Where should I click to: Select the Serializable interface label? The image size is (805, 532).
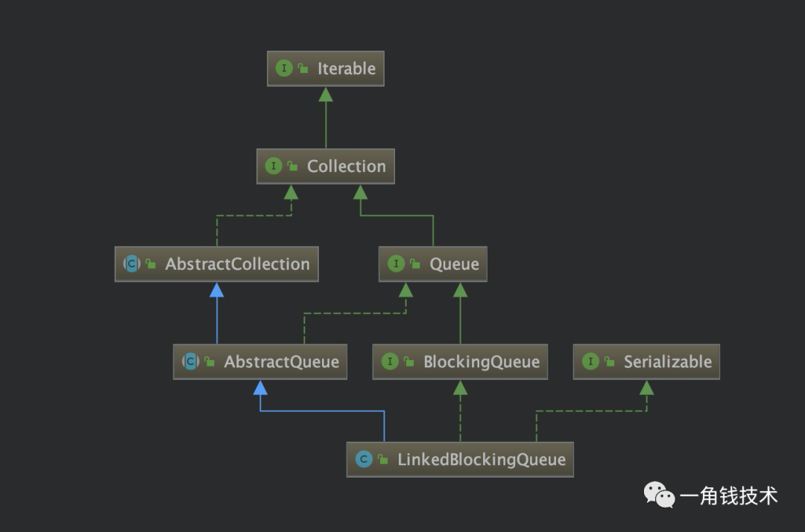point(667,361)
